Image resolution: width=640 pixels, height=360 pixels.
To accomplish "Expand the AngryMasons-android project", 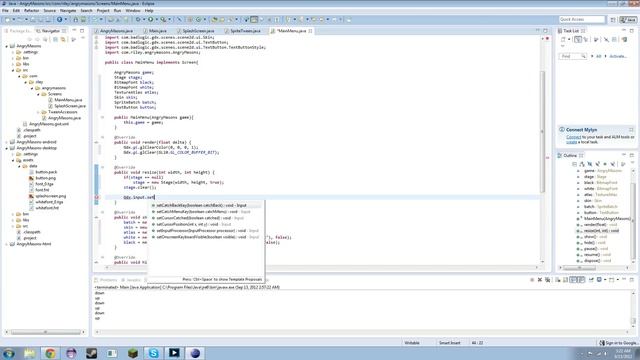I will pos(7,142).
